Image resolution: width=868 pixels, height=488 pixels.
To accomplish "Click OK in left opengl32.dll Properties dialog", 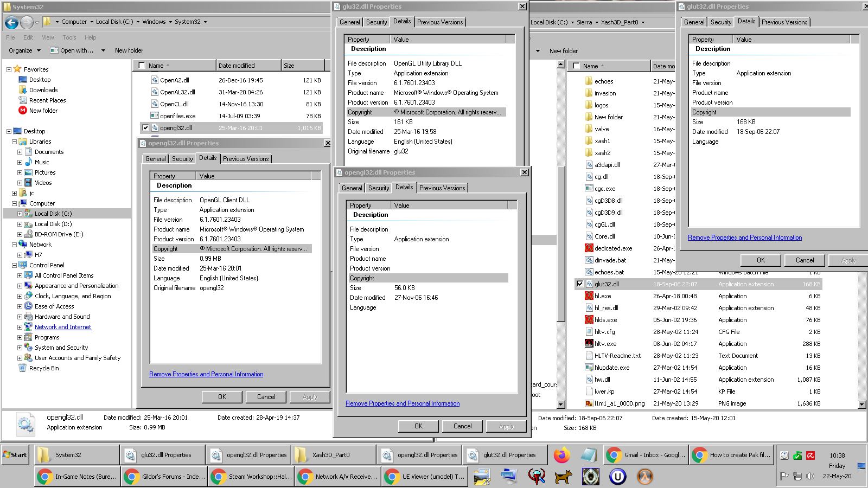I will click(222, 397).
